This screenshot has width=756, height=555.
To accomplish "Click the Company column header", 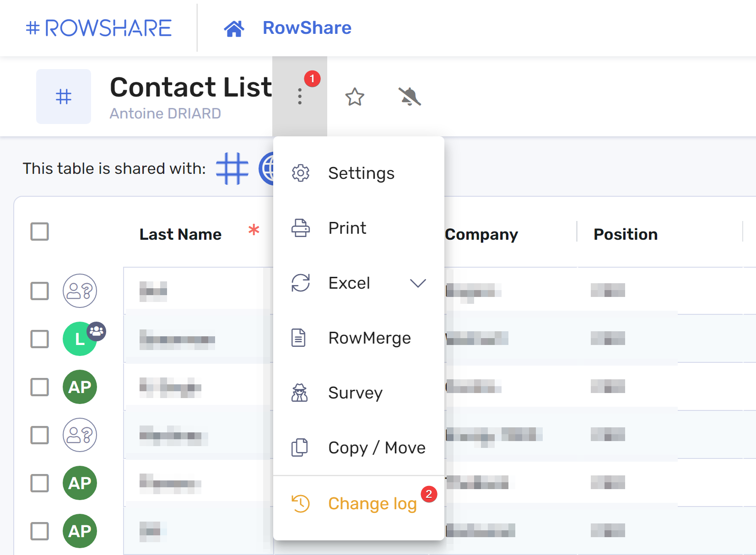I will pos(481,234).
